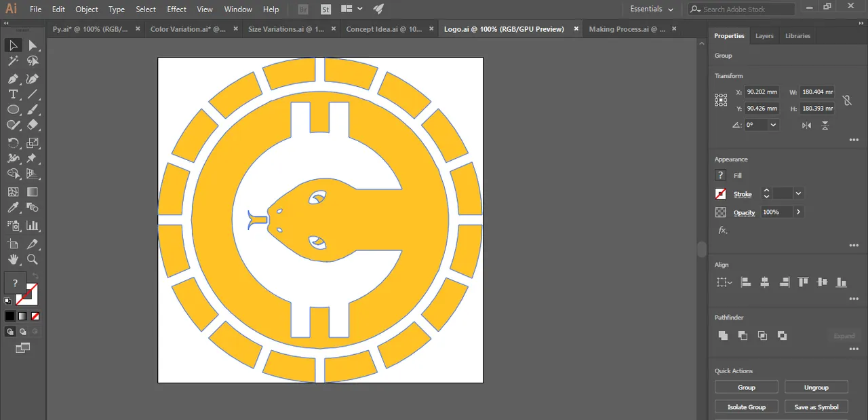Click the Stroke swatch in Appearance
The height and width of the screenshot is (420, 868).
tap(721, 194)
